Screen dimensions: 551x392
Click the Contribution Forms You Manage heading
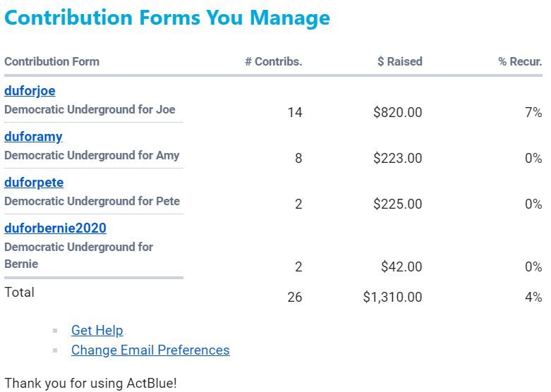(167, 18)
